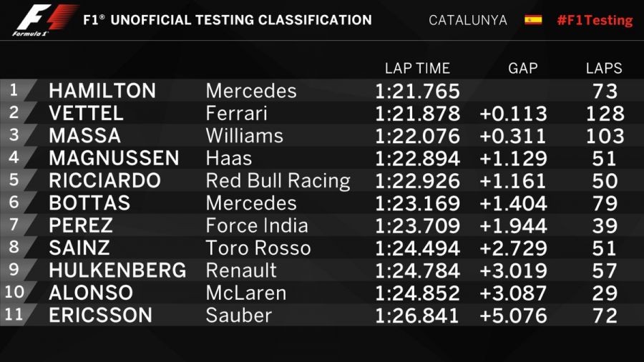Click the Formula 1 logo

coord(44,19)
